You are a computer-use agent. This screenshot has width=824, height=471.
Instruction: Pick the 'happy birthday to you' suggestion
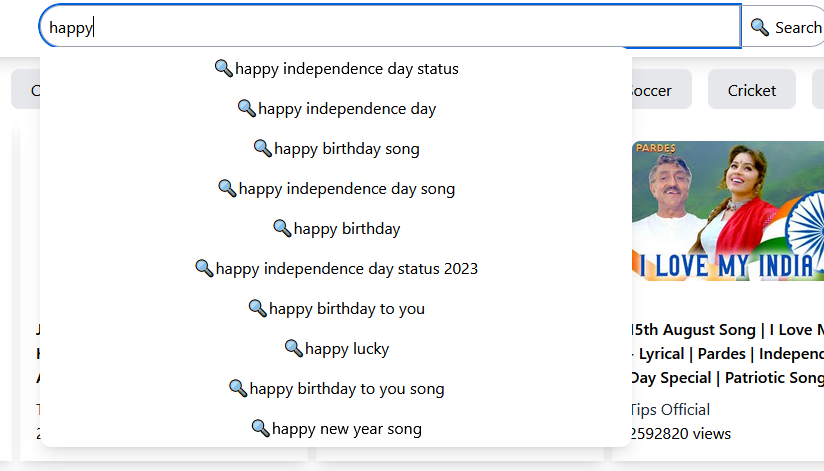tap(336, 308)
